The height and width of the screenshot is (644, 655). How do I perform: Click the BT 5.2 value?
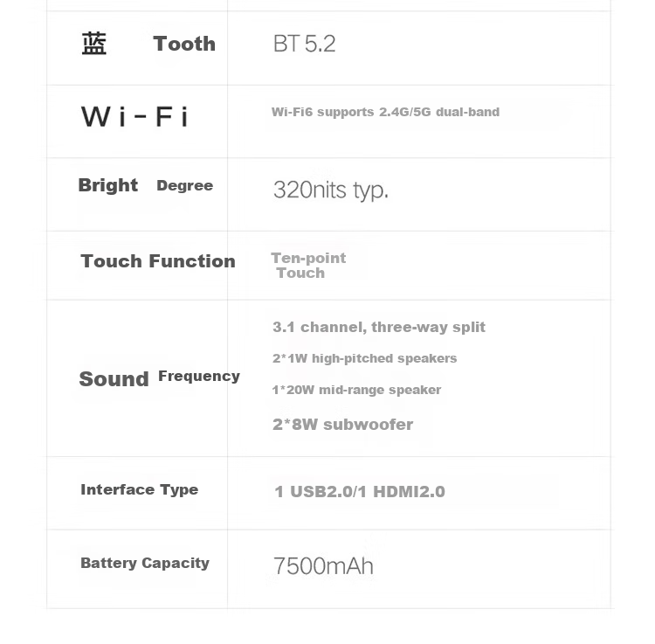tap(304, 44)
